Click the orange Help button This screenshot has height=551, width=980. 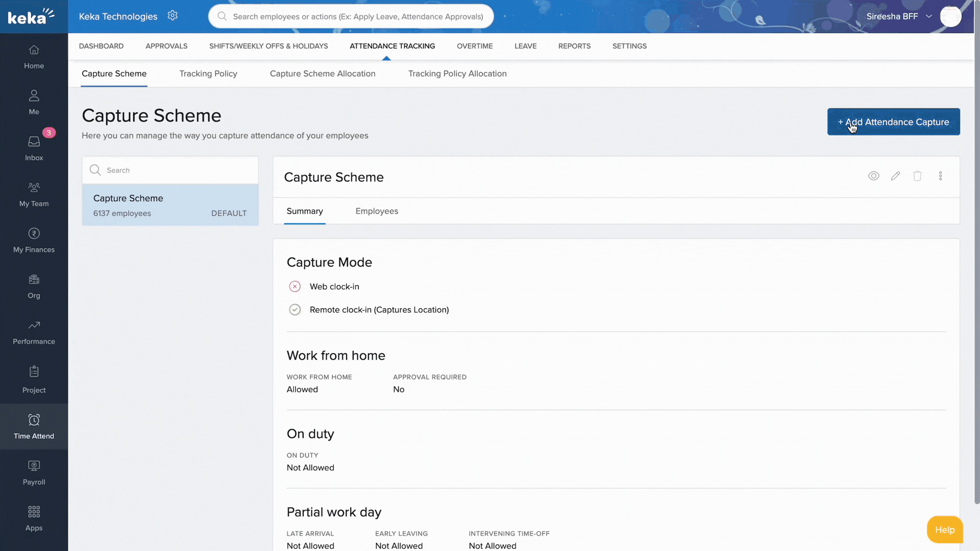click(x=944, y=530)
